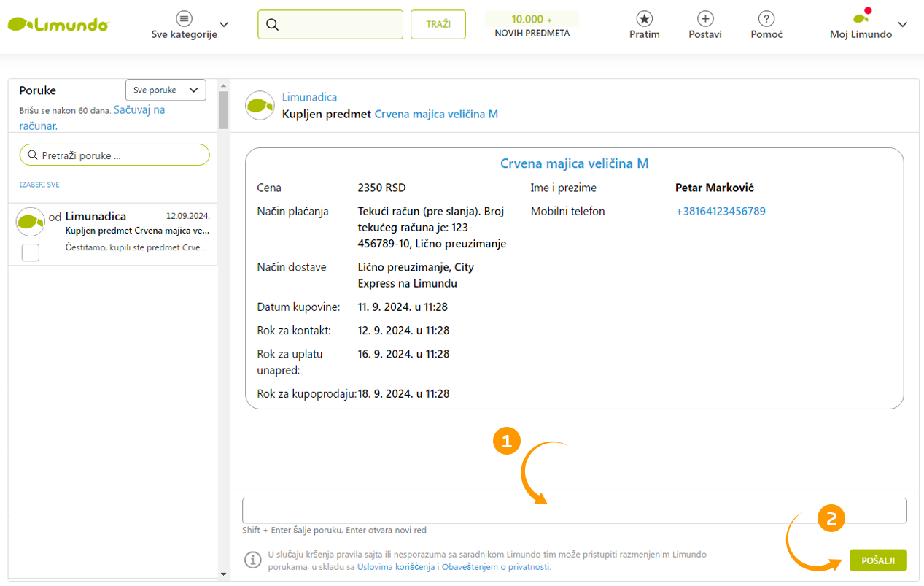Viewport: 924px width, 586px height.
Task: Click the Postavi plus icon
Action: pos(704,18)
